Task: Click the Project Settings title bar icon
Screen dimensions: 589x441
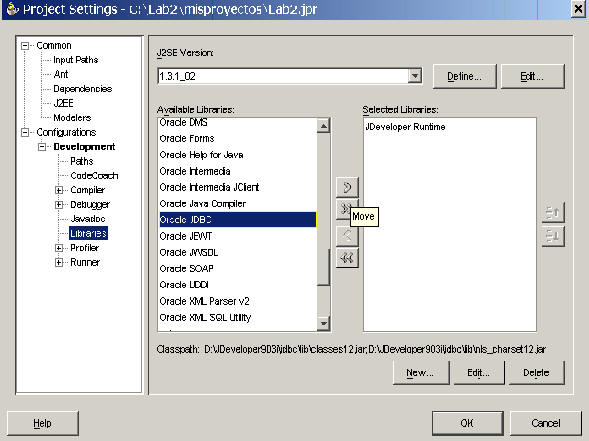Action: (12, 8)
